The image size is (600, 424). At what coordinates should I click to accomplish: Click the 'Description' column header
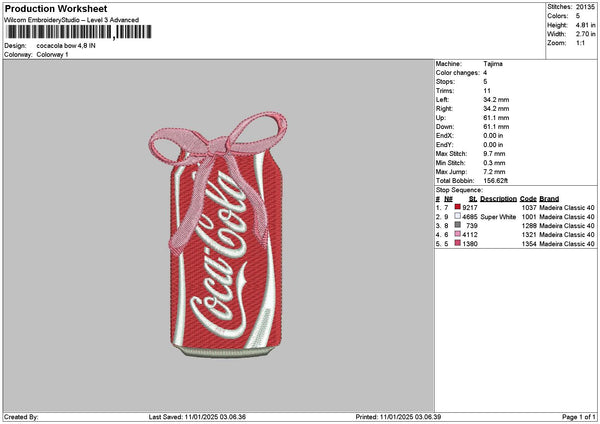click(498, 199)
